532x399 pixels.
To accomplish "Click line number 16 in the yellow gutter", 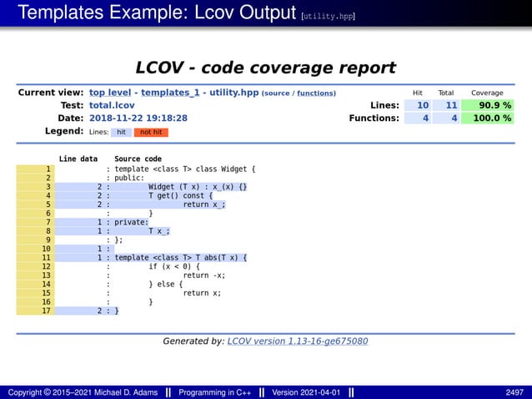I will (x=46, y=301).
